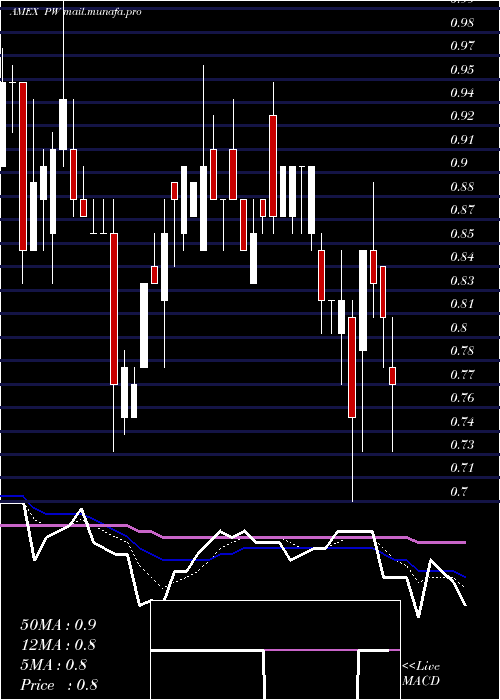This screenshot has height=700, width=500.
Task: Click the 0.88 price axis label
Action: pyautogui.click(x=462, y=186)
